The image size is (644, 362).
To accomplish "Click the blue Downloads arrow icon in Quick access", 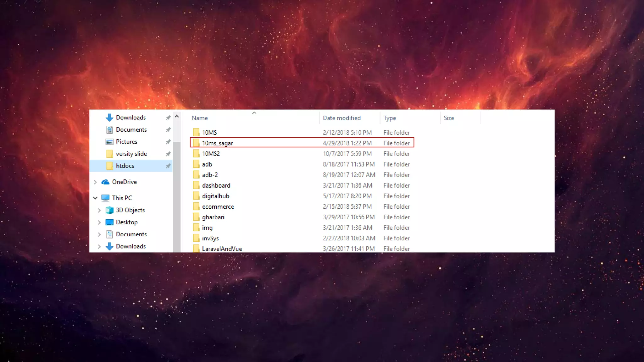I will tap(109, 118).
